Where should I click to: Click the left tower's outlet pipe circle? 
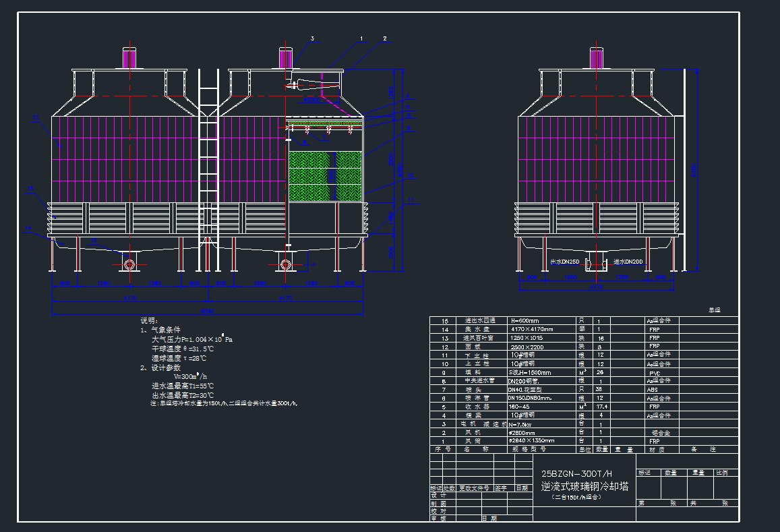tap(130, 264)
